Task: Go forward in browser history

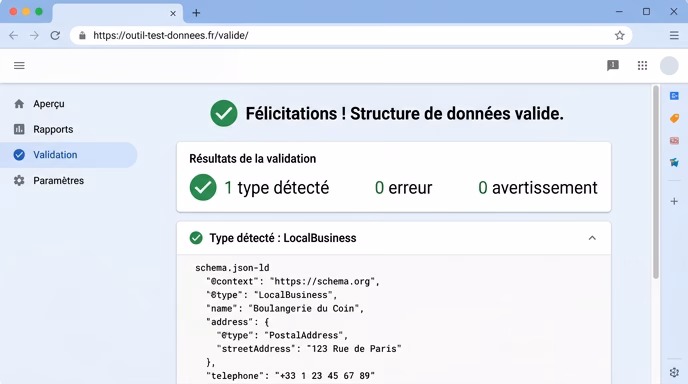Action: tap(34, 36)
